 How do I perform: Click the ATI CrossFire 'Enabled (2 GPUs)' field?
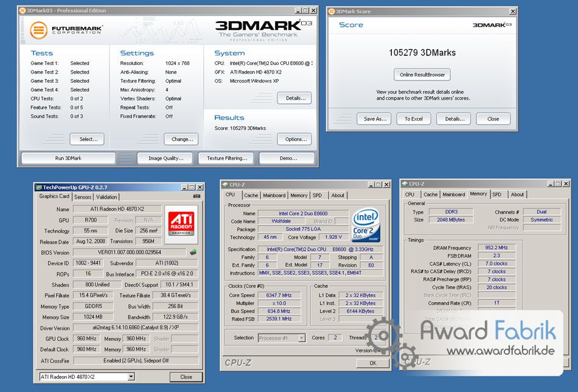coord(136,360)
